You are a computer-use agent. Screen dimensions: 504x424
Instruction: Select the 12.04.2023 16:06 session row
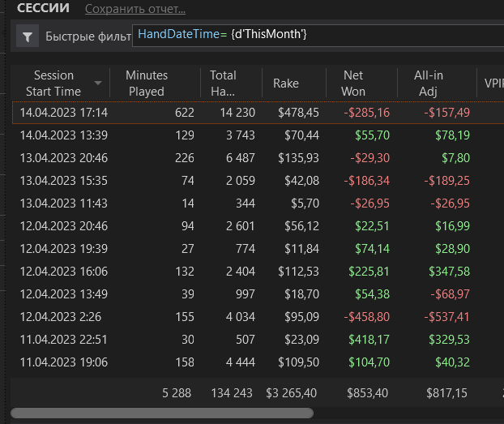[x=258, y=272]
